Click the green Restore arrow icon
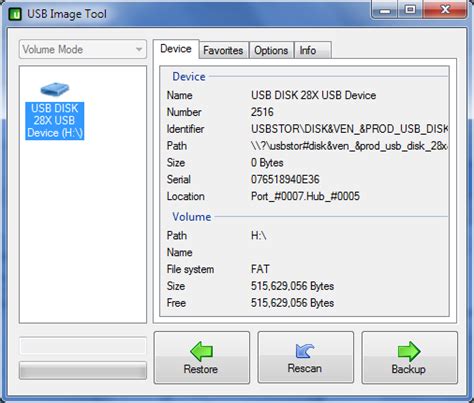This screenshot has width=474, height=403. (201, 351)
